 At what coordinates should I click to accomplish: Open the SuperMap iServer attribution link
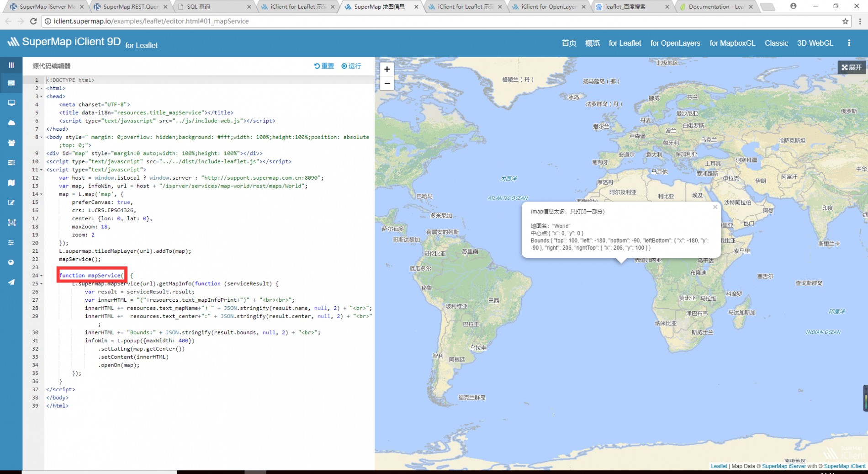pos(783,466)
